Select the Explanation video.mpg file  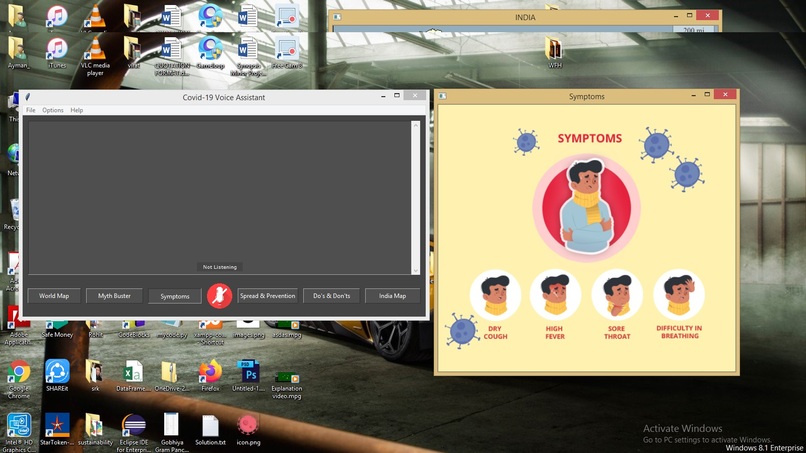[287, 384]
